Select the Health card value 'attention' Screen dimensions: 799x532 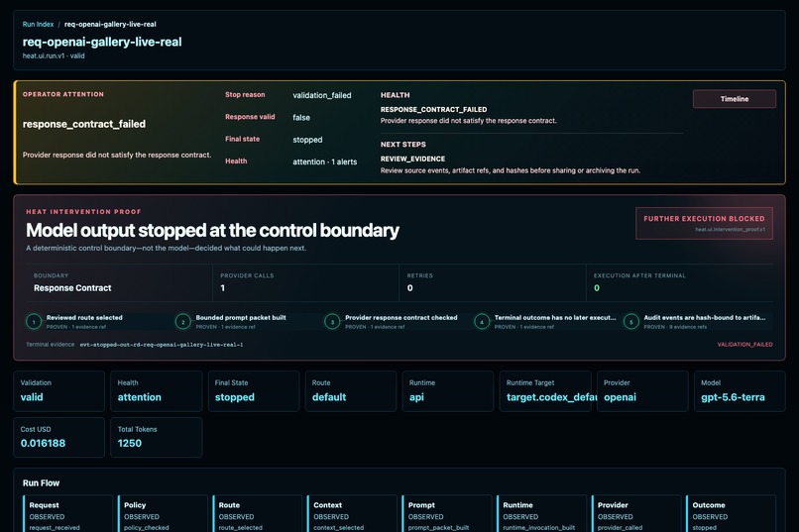point(139,397)
